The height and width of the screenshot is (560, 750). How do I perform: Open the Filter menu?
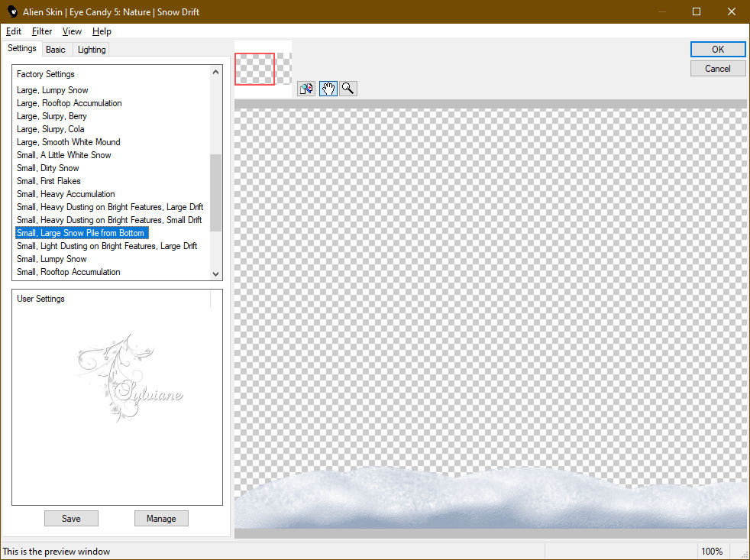tap(41, 31)
